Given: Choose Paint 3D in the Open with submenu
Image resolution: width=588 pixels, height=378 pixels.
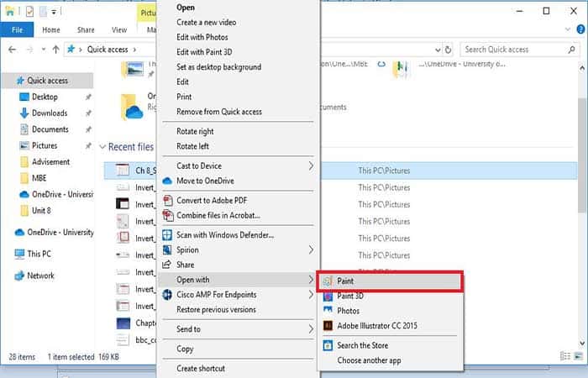Looking at the screenshot, I should pyautogui.click(x=350, y=296).
